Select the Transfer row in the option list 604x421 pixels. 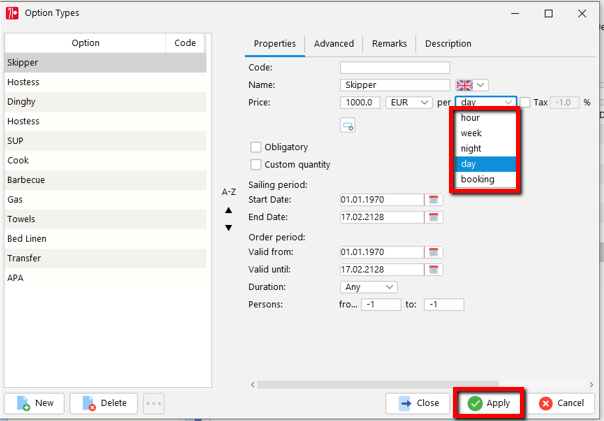(x=105, y=258)
